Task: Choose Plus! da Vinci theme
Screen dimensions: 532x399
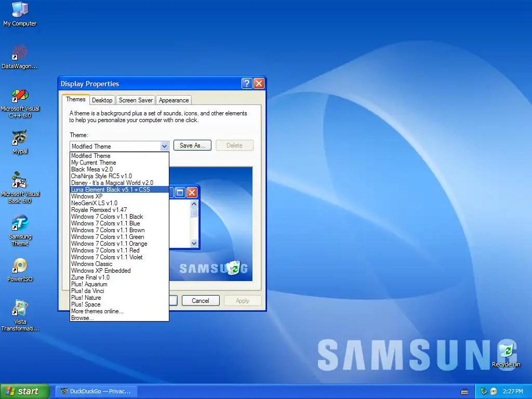Action: point(119,291)
